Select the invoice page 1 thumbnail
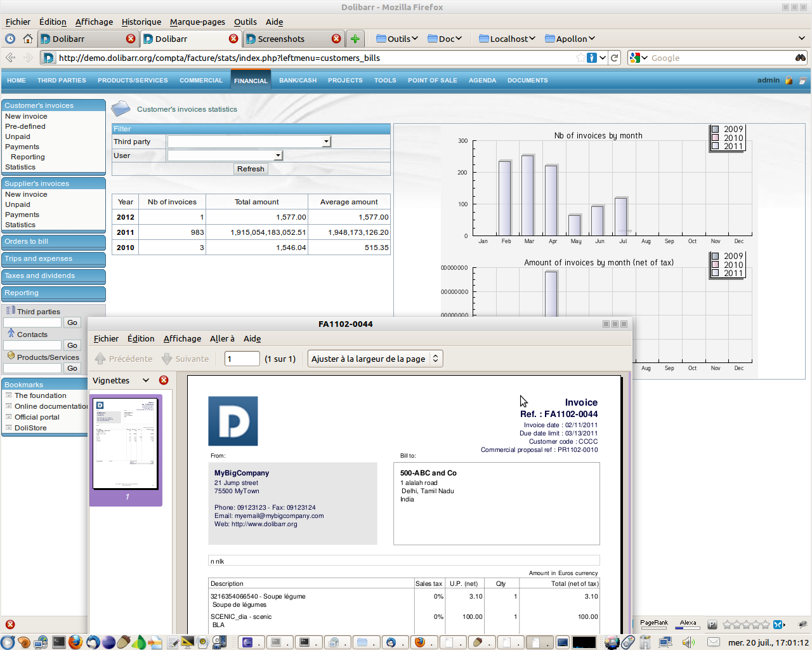 click(126, 444)
